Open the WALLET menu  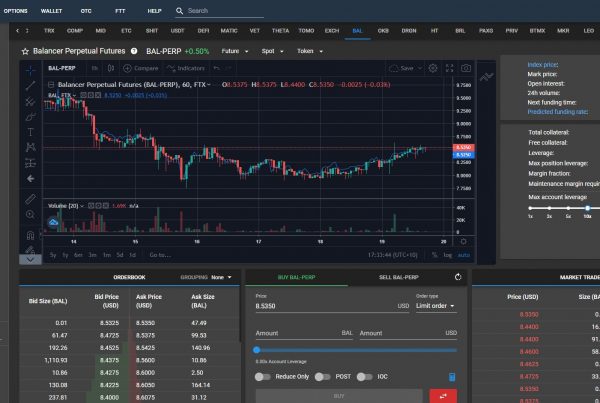click(51, 11)
